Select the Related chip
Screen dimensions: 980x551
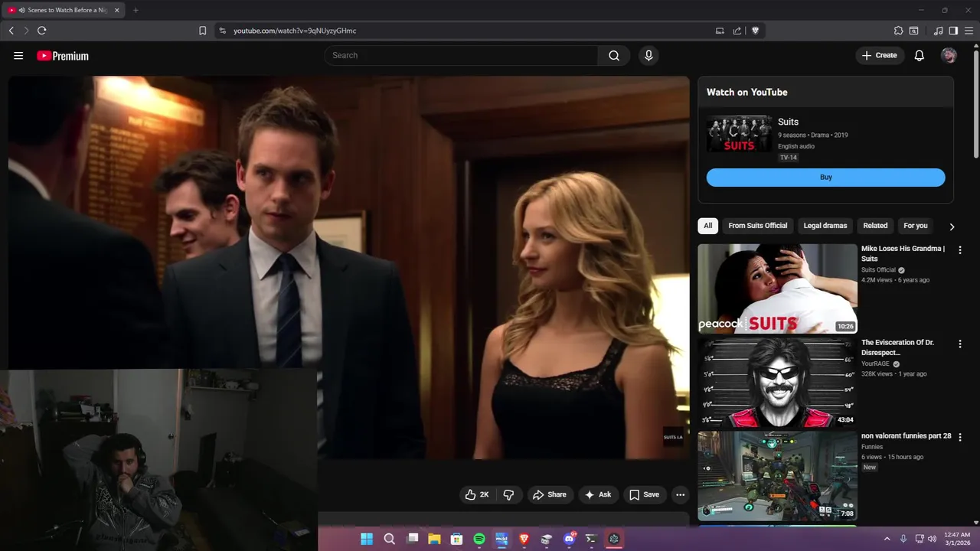[875, 226]
